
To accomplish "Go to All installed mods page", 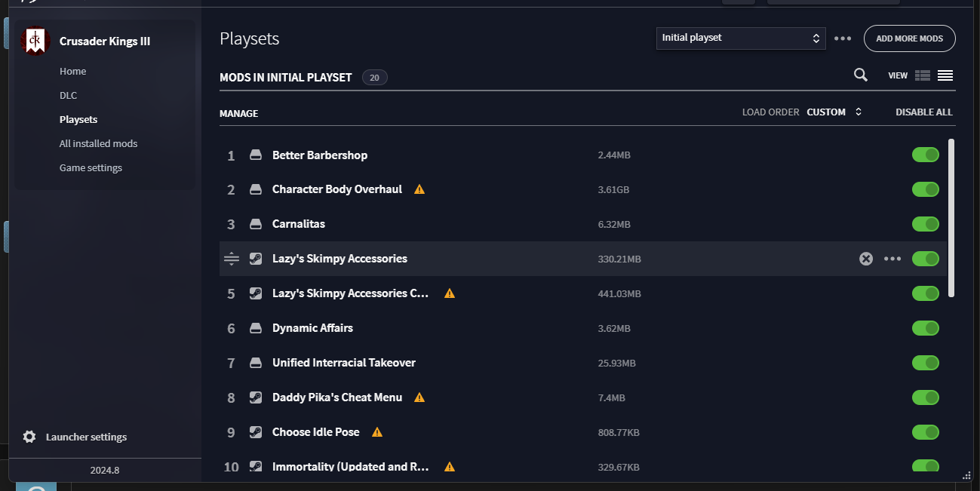I will click(98, 143).
